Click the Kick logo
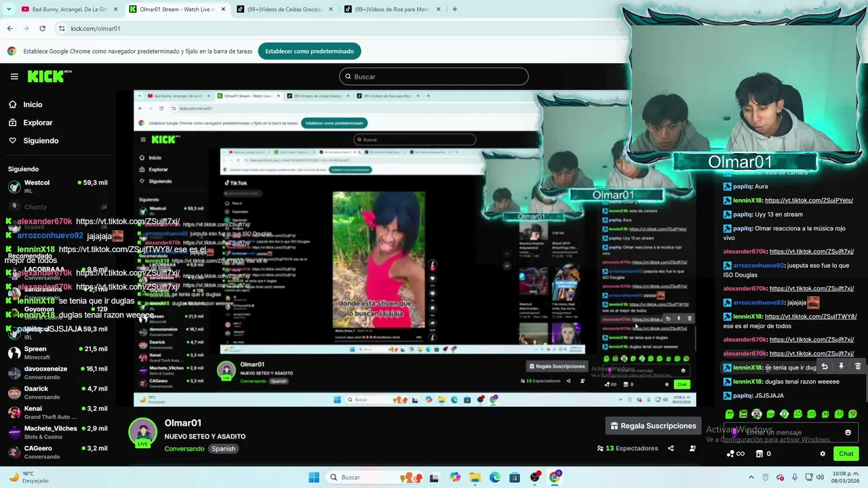868x488 pixels. [x=49, y=76]
